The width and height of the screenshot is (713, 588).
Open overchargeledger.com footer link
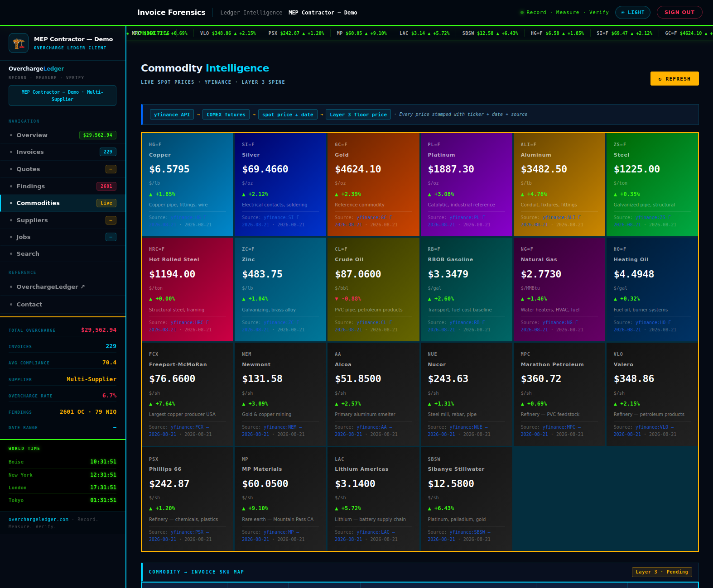(x=39, y=519)
